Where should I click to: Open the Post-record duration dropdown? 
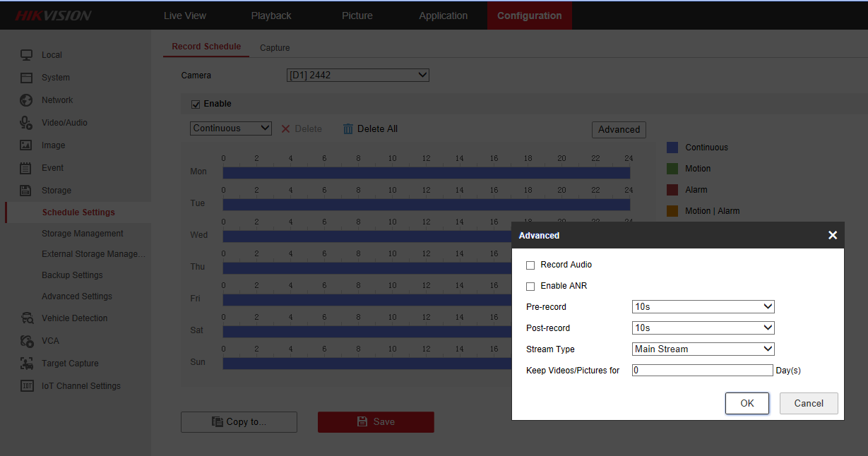pos(703,328)
